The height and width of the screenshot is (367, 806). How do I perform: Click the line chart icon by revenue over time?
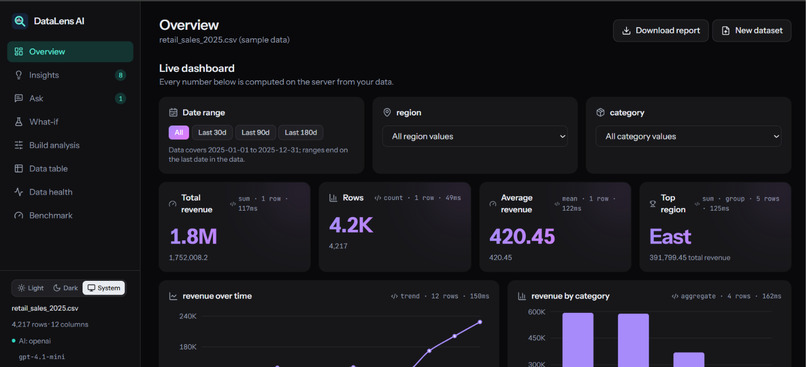pyautogui.click(x=173, y=296)
